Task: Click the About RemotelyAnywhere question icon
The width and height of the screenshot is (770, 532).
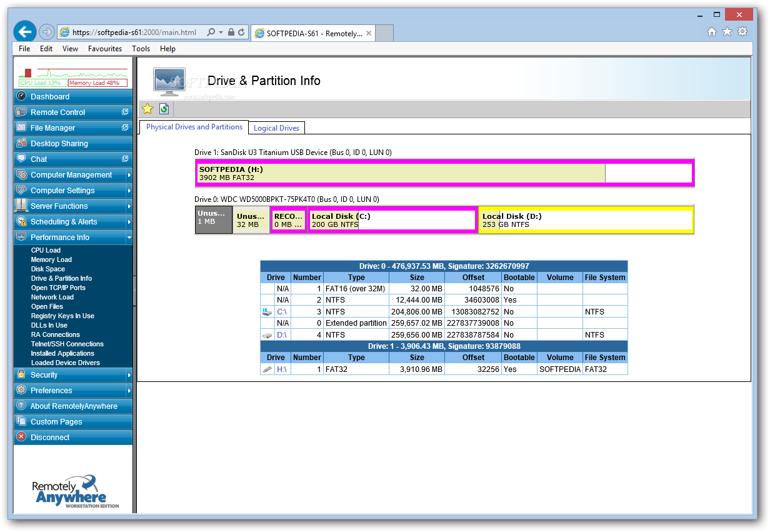Action: point(21,406)
